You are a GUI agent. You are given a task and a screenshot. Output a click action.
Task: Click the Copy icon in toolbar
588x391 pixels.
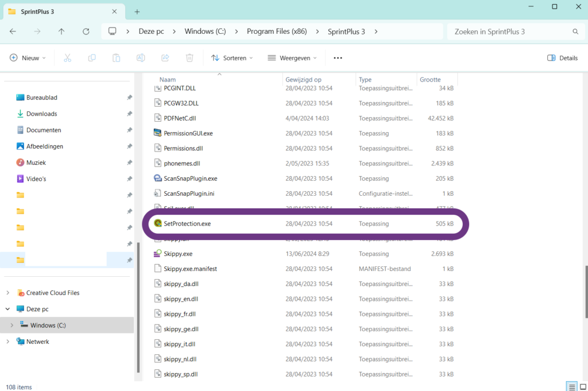pos(92,58)
